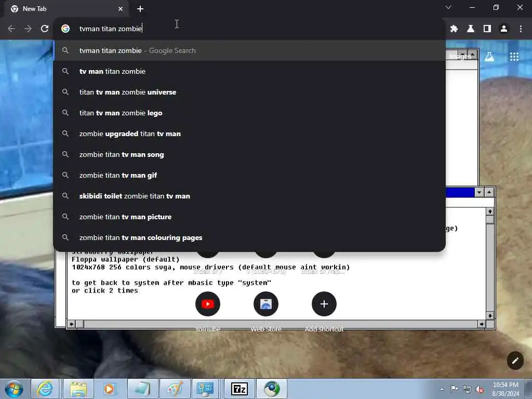532x399 pixels.
Task: Open Action Center flag tray icon
Action: (454, 389)
